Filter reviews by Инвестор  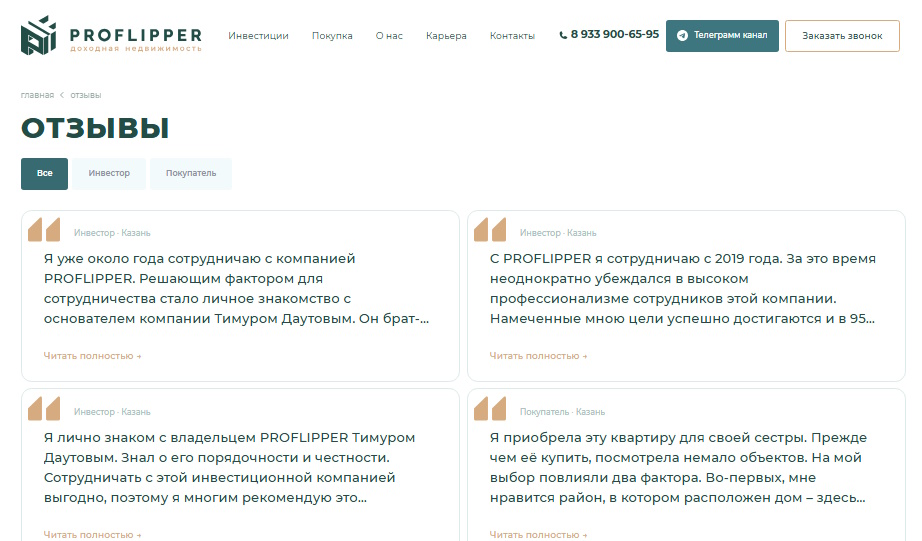pyautogui.click(x=109, y=173)
